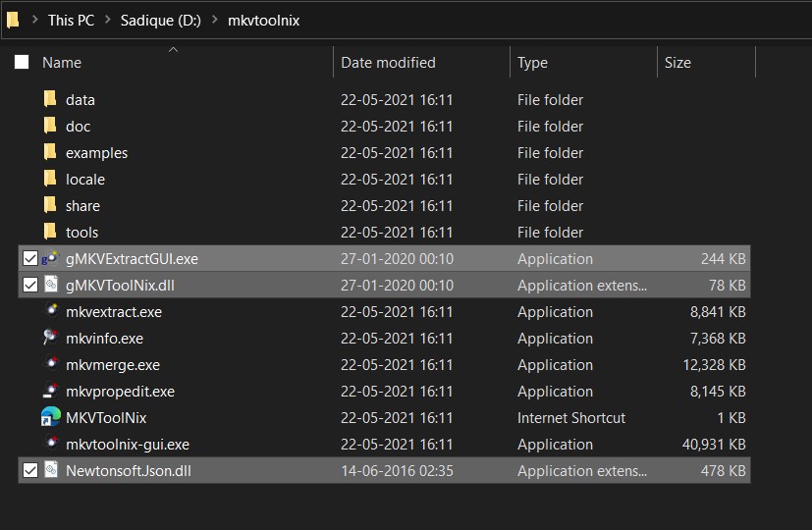Select the mkvtoolnix-gui.exe file name
The width and height of the screenshot is (812, 530).
pyautogui.click(x=128, y=445)
